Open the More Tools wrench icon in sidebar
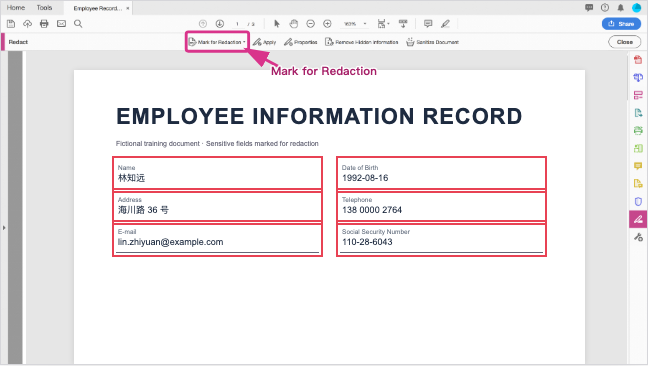Viewport: 648px width, 366px height. pyautogui.click(x=638, y=237)
